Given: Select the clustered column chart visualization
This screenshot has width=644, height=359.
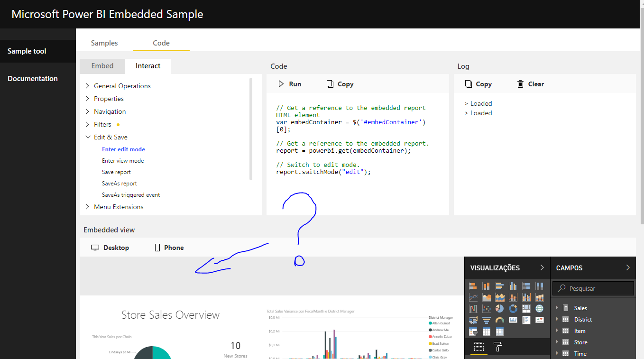Looking at the screenshot, I should click(x=513, y=286).
